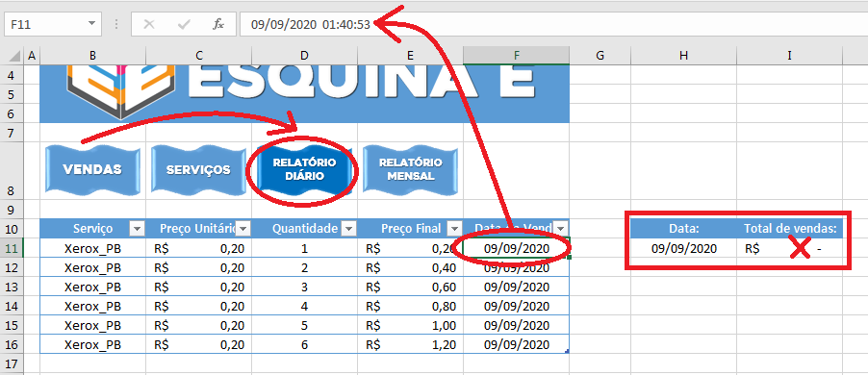Open the RELATÓRIO DIÁRIO button
Image resolution: width=868 pixels, height=375 pixels.
point(304,169)
